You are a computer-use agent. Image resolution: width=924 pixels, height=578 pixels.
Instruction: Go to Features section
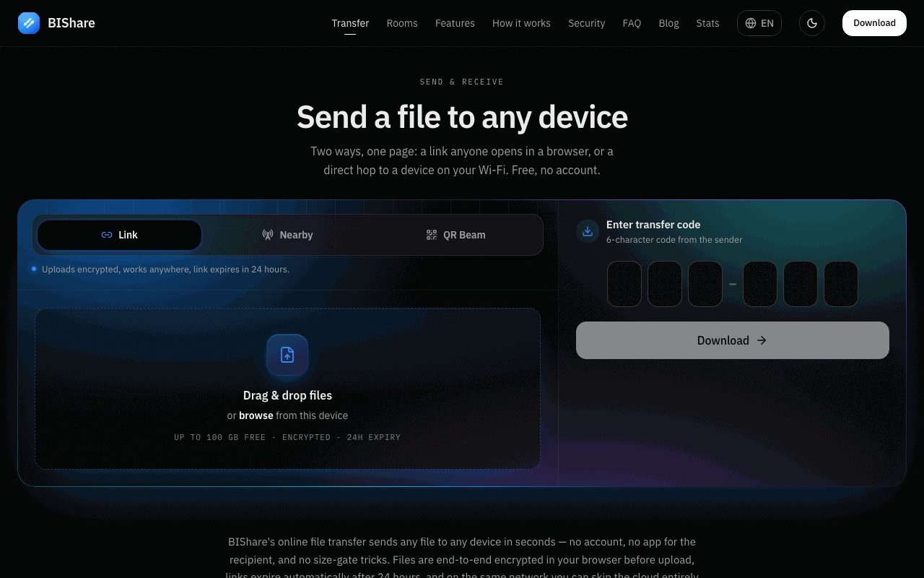tap(455, 23)
